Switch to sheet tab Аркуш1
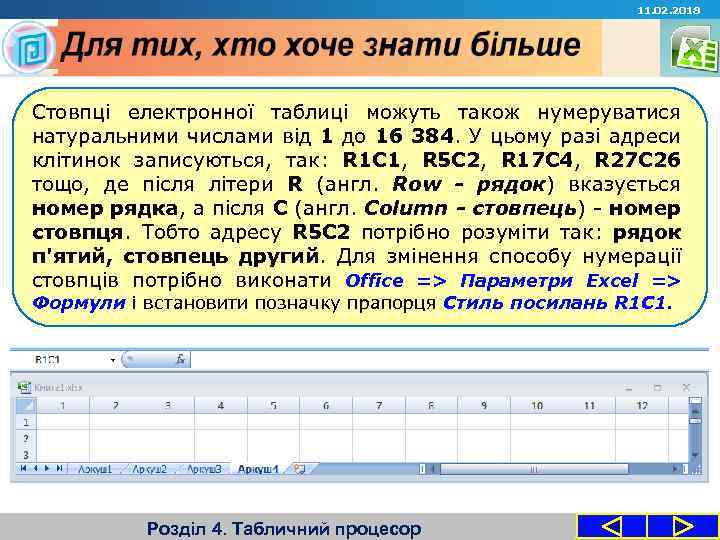 click(x=95, y=469)
